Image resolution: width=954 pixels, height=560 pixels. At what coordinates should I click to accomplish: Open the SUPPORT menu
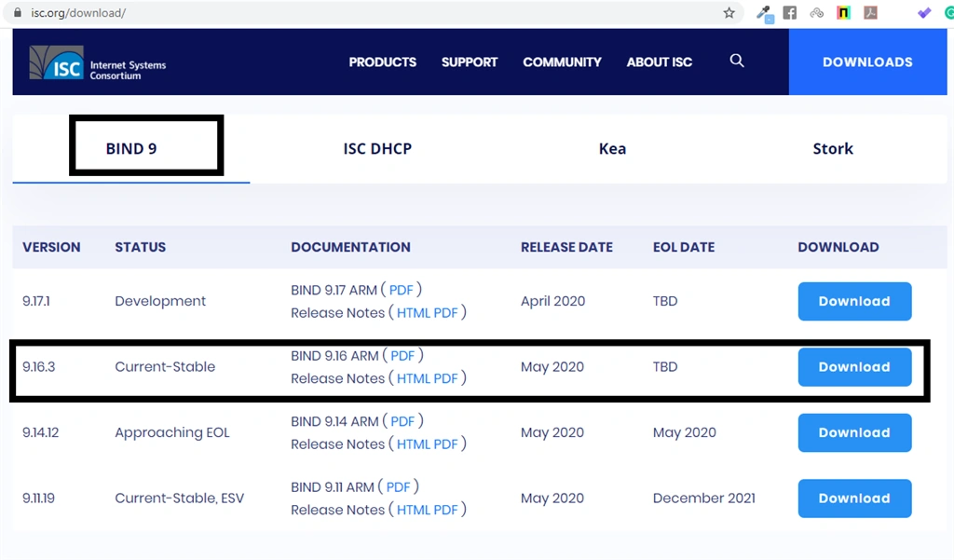[470, 62]
